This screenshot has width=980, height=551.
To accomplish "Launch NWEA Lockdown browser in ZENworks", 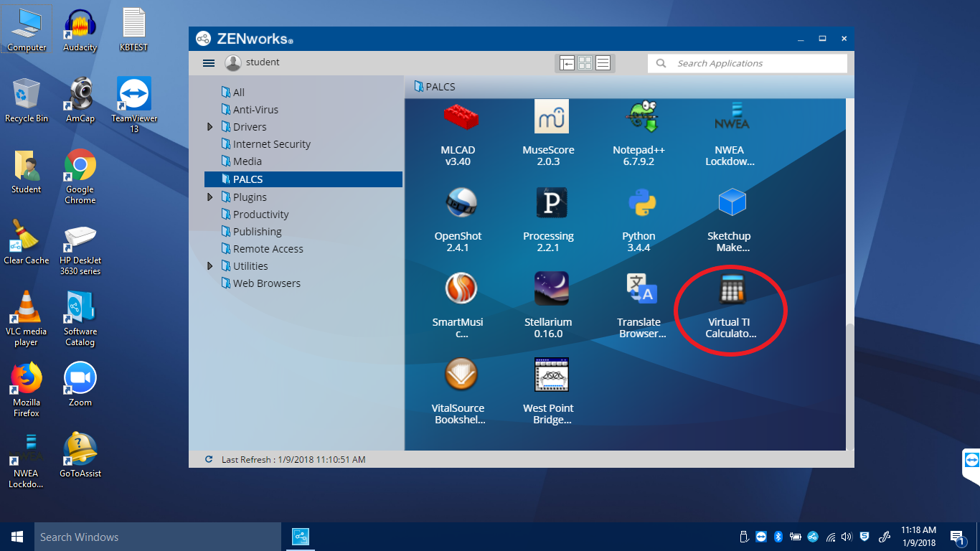I will pos(730,133).
